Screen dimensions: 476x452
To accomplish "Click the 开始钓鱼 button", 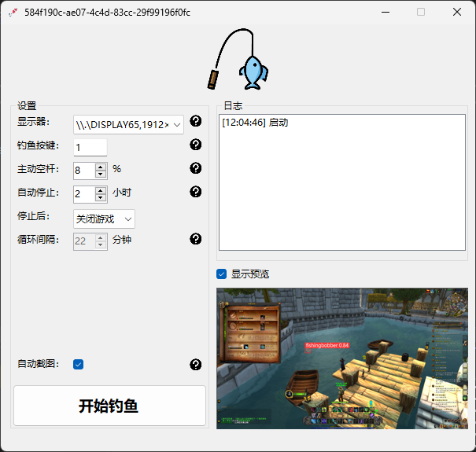I will click(109, 406).
